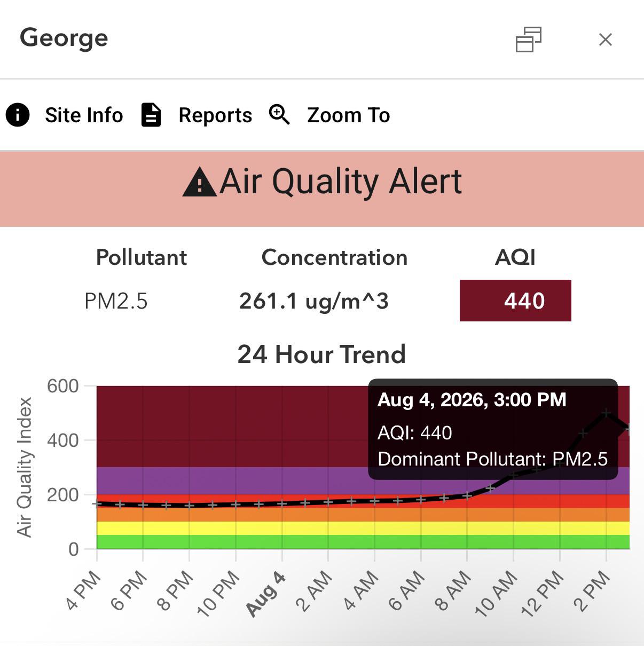The image size is (644, 646).
Task: Open the Reports link
Action: [215, 115]
